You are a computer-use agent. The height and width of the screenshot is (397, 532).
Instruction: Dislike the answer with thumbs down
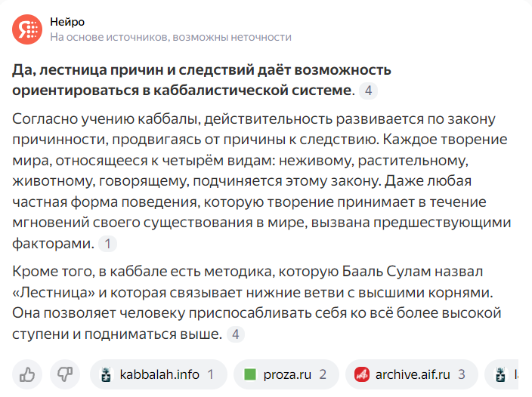65,374
